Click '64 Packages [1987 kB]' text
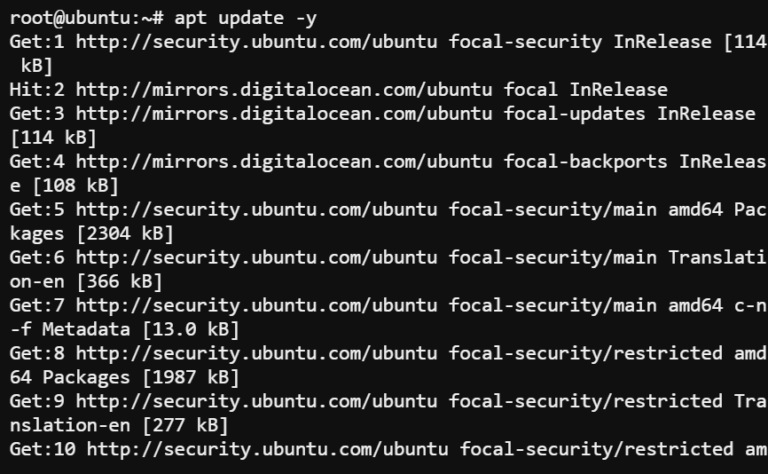The height and width of the screenshot is (474, 768). [x=124, y=378]
